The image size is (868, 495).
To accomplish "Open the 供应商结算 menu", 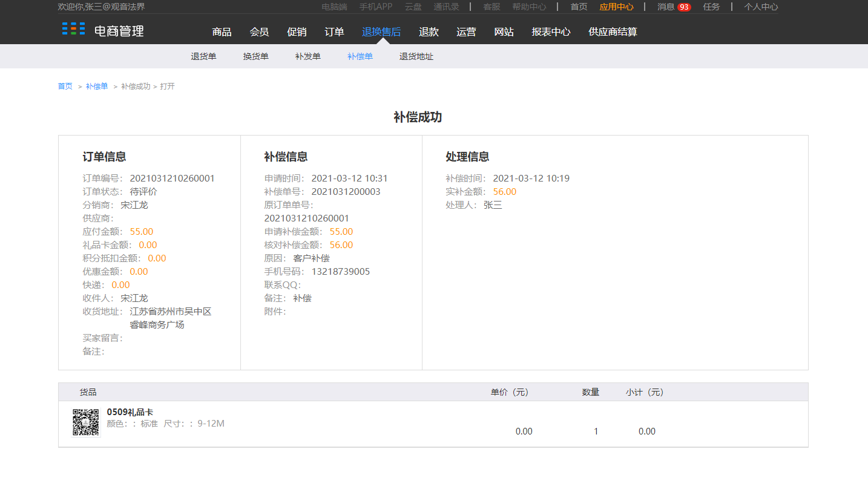I will (613, 32).
